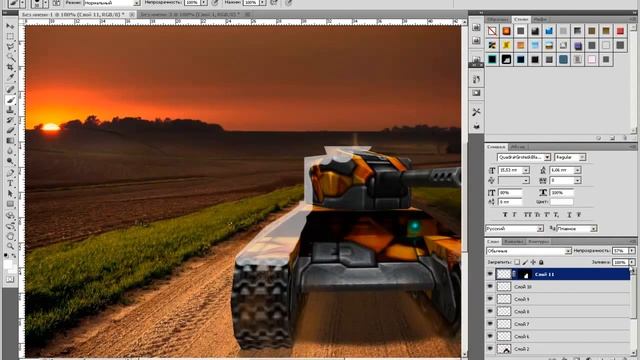The width and height of the screenshot is (640, 360).
Task: Toggle strikethrough text style button
Action: coord(579,214)
